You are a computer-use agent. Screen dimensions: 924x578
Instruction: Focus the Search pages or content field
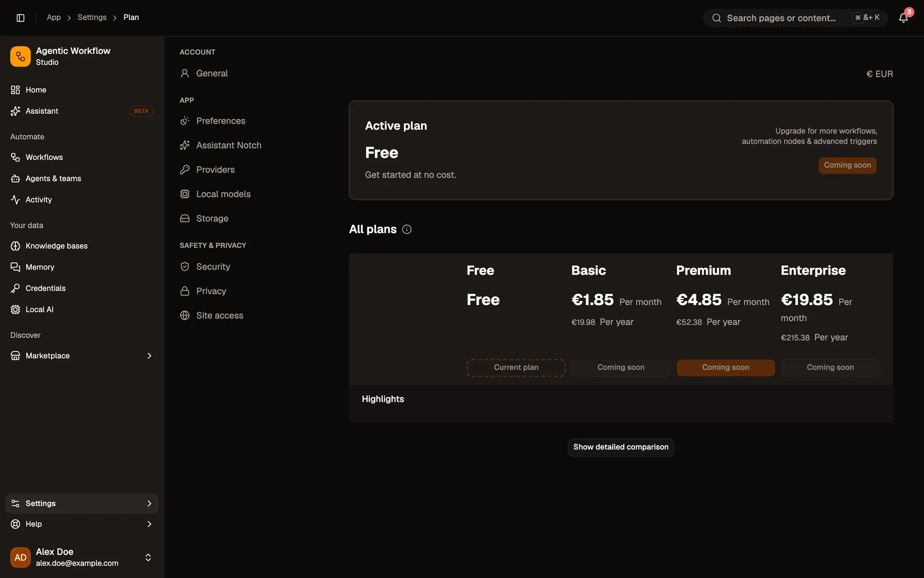pos(795,18)
